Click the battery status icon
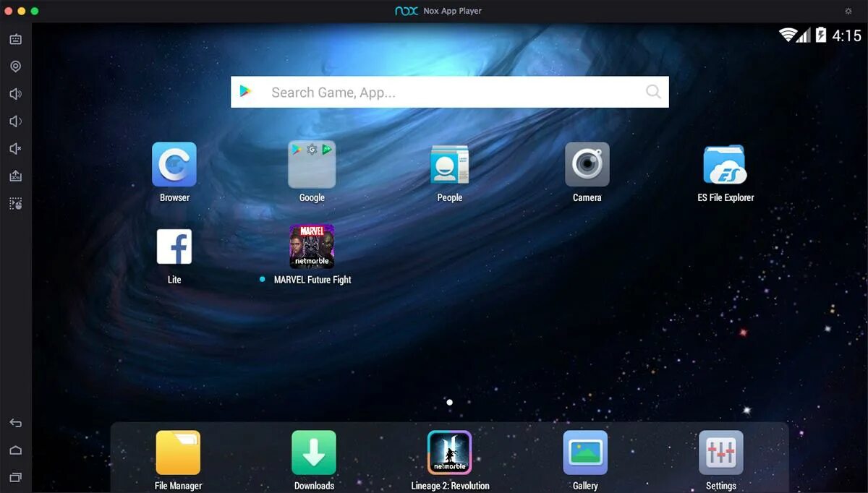This screenshot has width=868, height=493. click(x=821, y=35)
